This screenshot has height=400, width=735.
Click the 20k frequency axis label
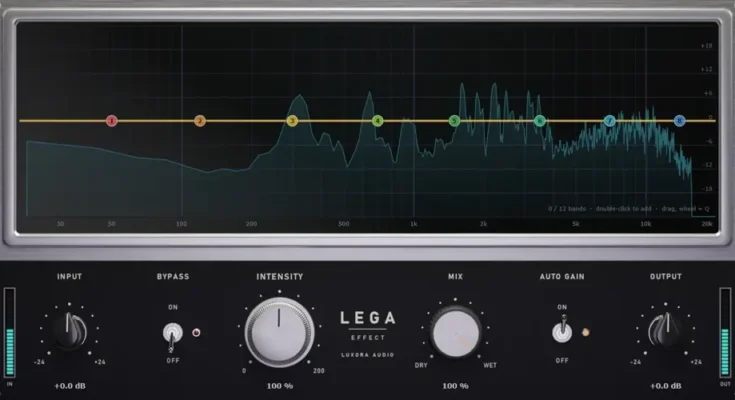click(x=707, y=224)
